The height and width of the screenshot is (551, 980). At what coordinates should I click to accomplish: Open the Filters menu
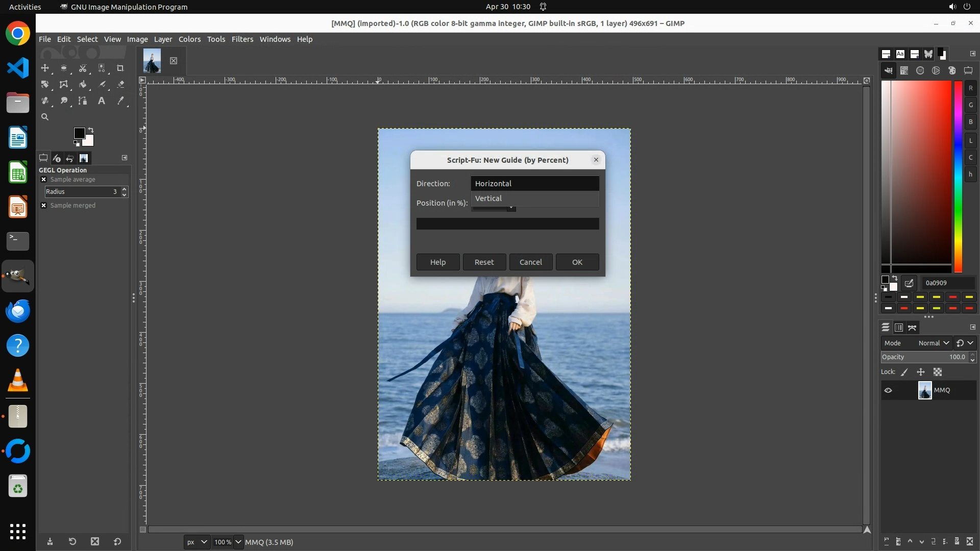(x=242, y=39)
